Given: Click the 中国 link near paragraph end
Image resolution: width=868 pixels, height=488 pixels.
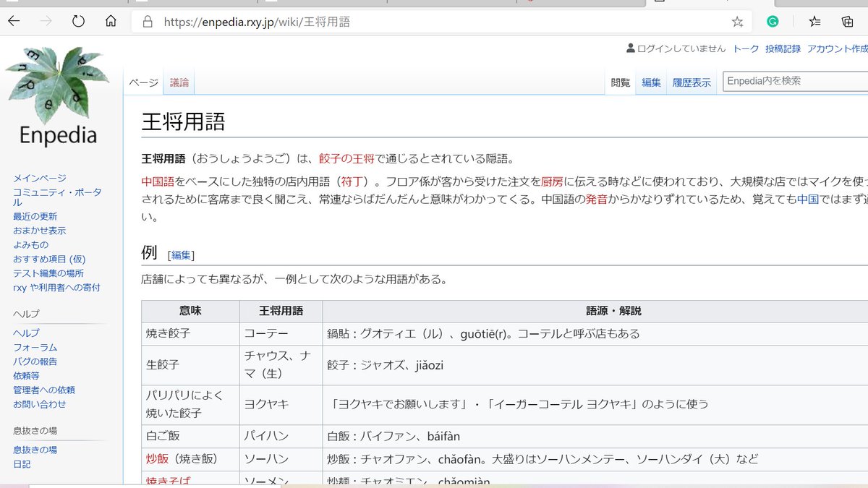Looking at the screenshot, I should click(x=807, y=198).
